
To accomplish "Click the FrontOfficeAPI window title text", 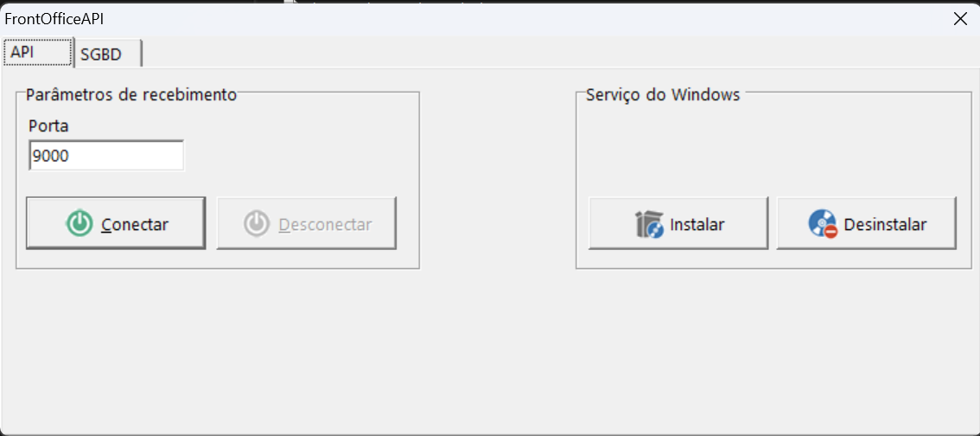I will [54, 18].
